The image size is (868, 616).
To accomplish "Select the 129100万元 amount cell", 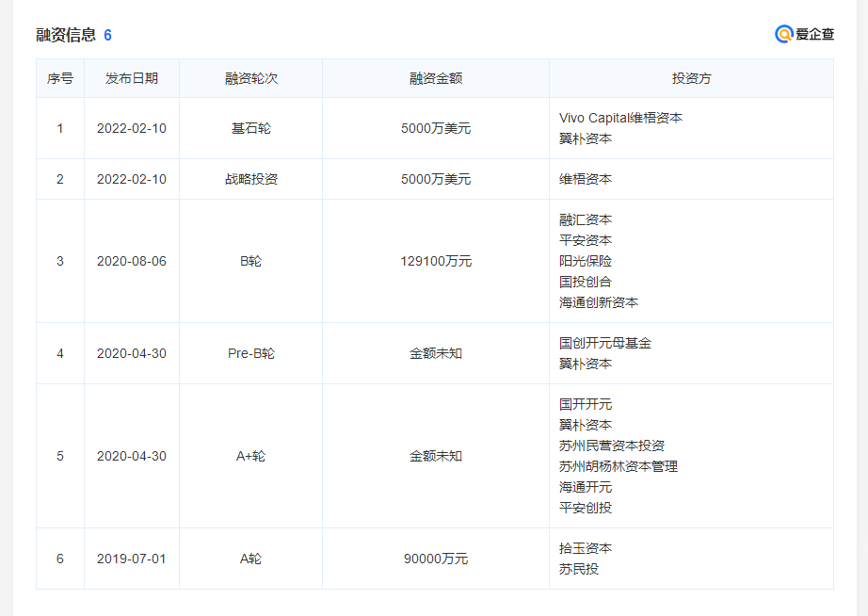I will [x=435, y=261].
